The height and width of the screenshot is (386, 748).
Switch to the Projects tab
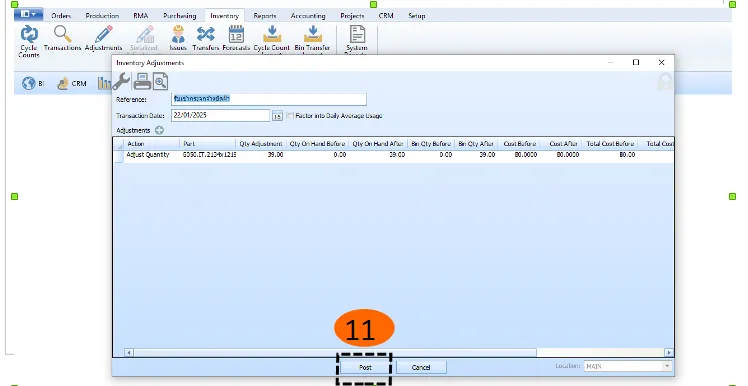(352, 16)
